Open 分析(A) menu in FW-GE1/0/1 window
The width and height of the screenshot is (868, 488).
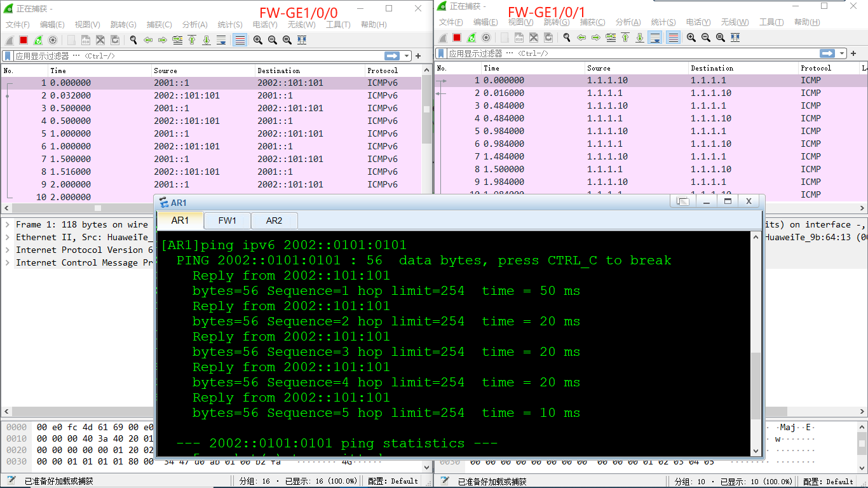(x=628, y=22)
